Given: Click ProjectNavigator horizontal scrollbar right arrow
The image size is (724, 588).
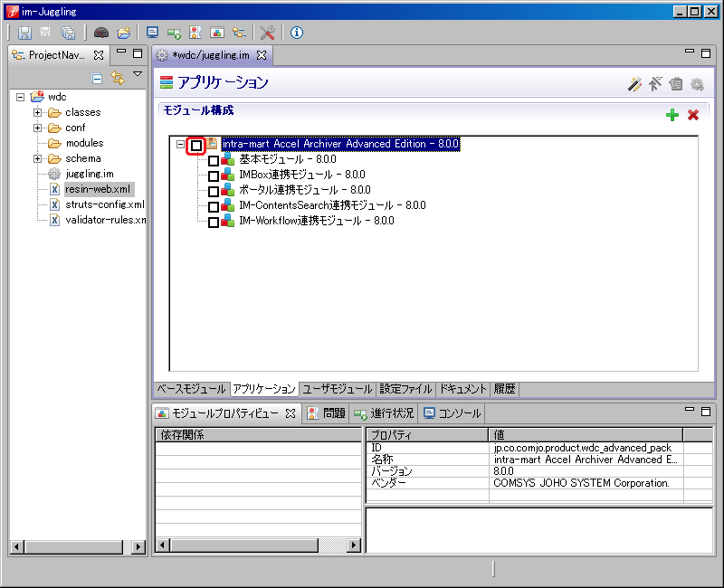Looking at the screenshot, I should pyautogui.click(x=138, y=547).
